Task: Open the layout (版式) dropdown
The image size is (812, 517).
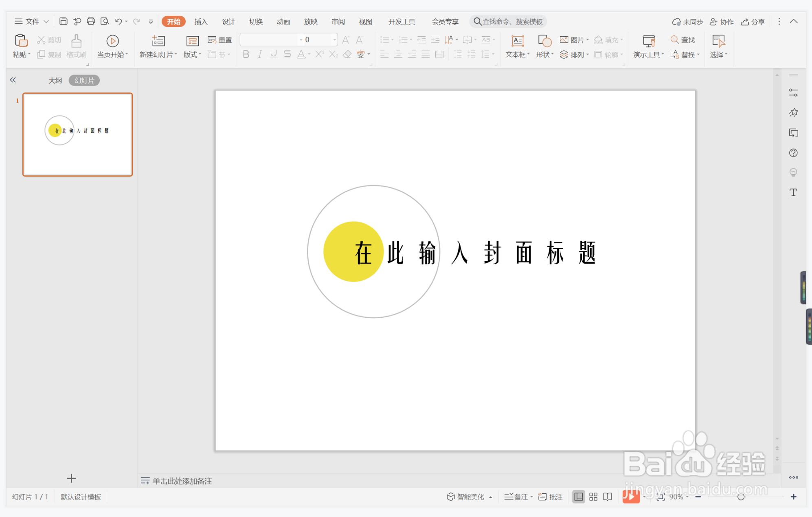Action: [x=192, y=55]
